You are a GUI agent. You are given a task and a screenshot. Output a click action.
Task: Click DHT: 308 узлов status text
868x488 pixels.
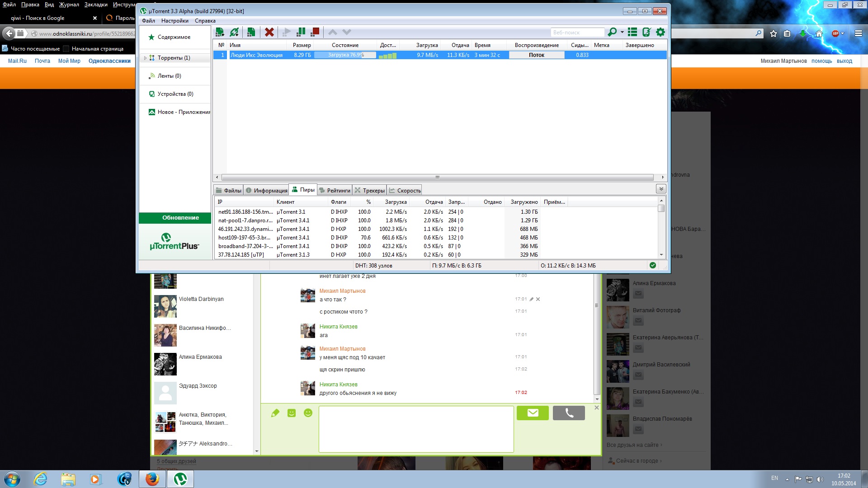(373, 266)
